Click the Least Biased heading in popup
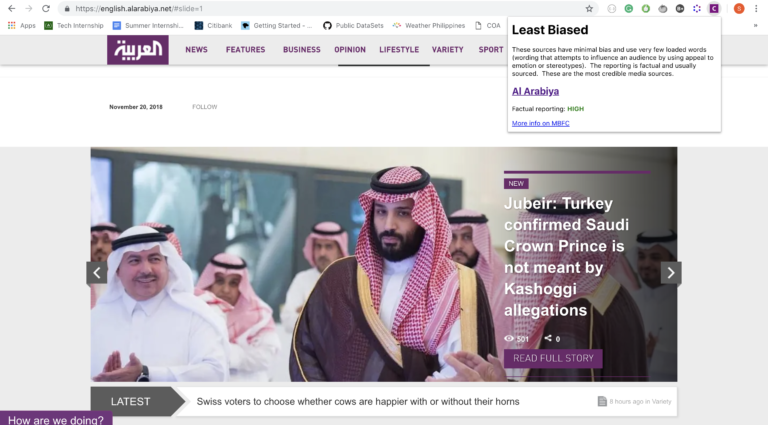The image size is (768, 425). 550,30
